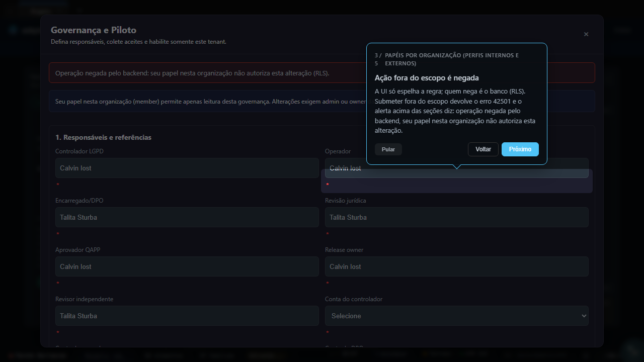Click the "Papéis por organização" step label

(452, 59)
